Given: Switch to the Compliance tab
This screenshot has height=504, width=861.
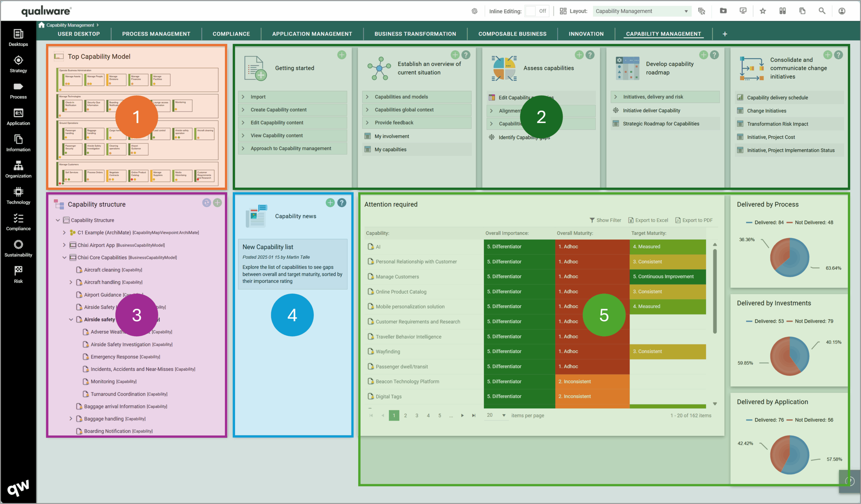Looking at the screenshot, I should pos(231,34).
